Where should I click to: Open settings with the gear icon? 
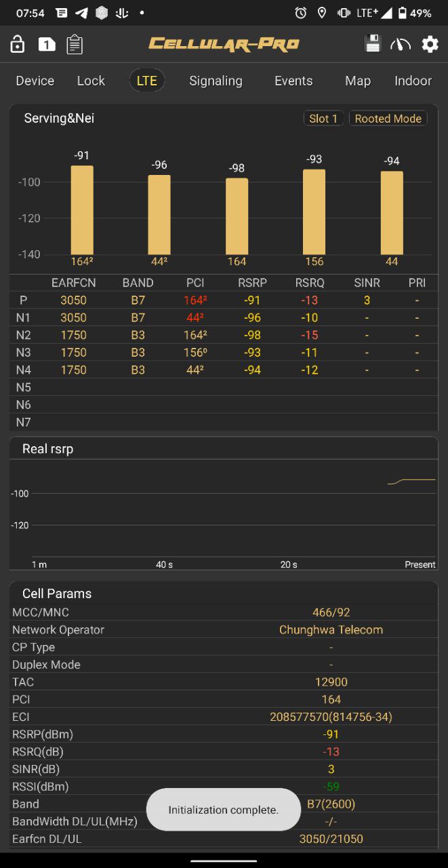pyautogui.click(x=430, y=45)
